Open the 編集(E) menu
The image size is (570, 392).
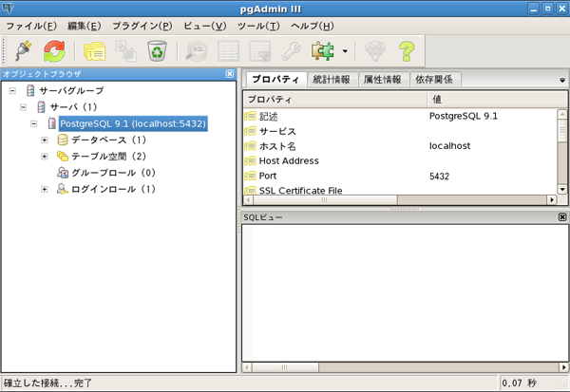click(84, 27)
